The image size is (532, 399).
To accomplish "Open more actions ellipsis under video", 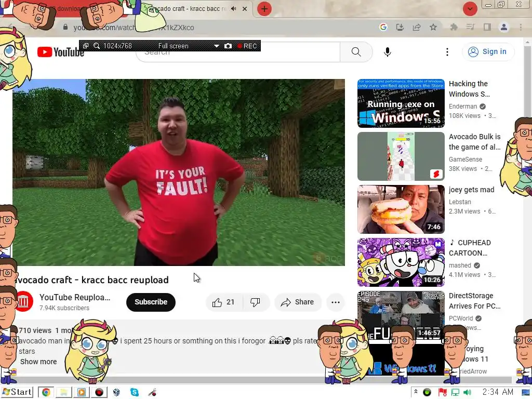I will pos(335,302).
